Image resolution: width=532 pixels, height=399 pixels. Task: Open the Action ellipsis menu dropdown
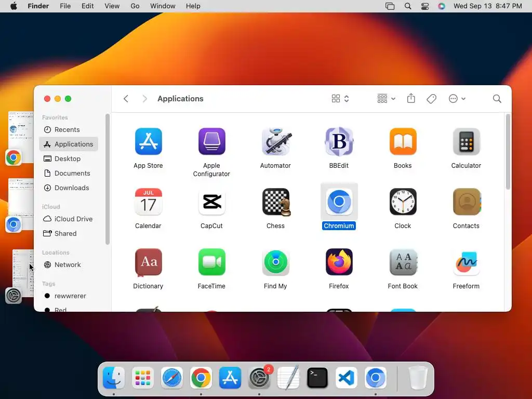pyautogui.click(x=457, y=99)
